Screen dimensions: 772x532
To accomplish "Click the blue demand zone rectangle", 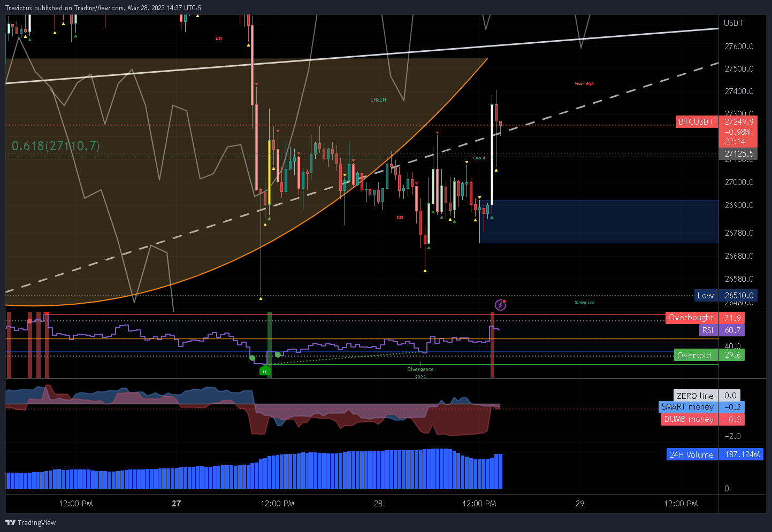I will point(599,221).
